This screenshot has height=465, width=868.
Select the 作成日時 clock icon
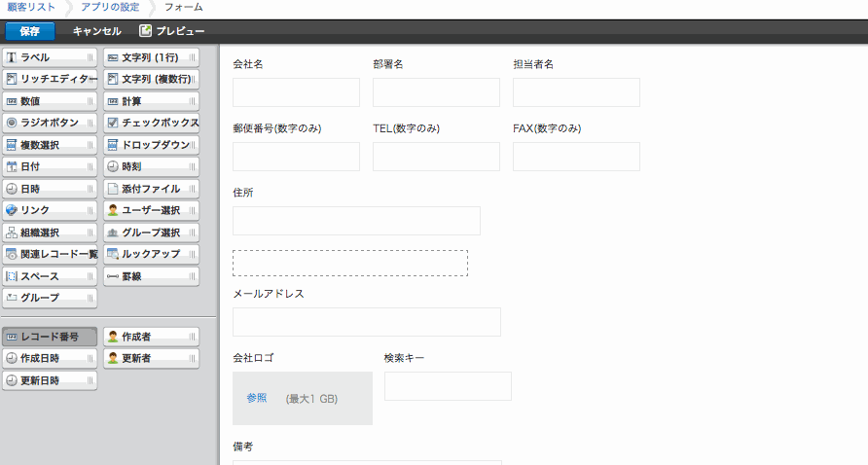12,358
